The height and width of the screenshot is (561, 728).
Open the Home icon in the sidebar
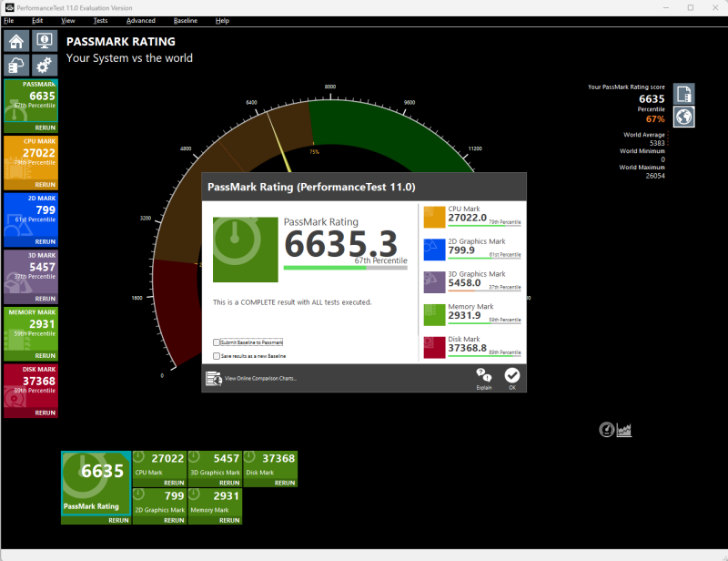pyautogui.click(x=16, y=41)
